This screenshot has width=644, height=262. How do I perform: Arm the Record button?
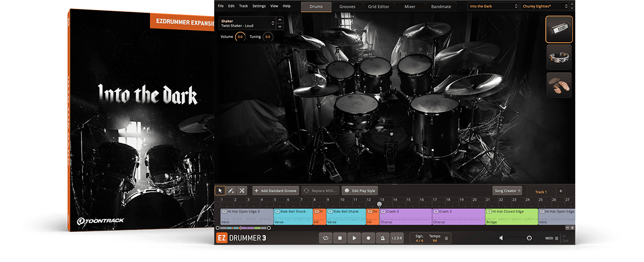(368, 238)
